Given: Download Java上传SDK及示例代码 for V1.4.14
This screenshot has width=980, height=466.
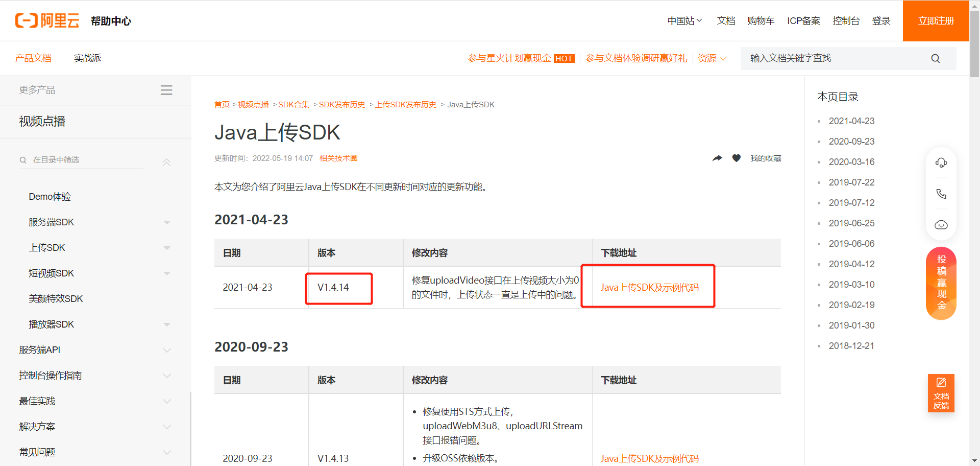Looking at the screenshot, I should [x=649, y=288].
